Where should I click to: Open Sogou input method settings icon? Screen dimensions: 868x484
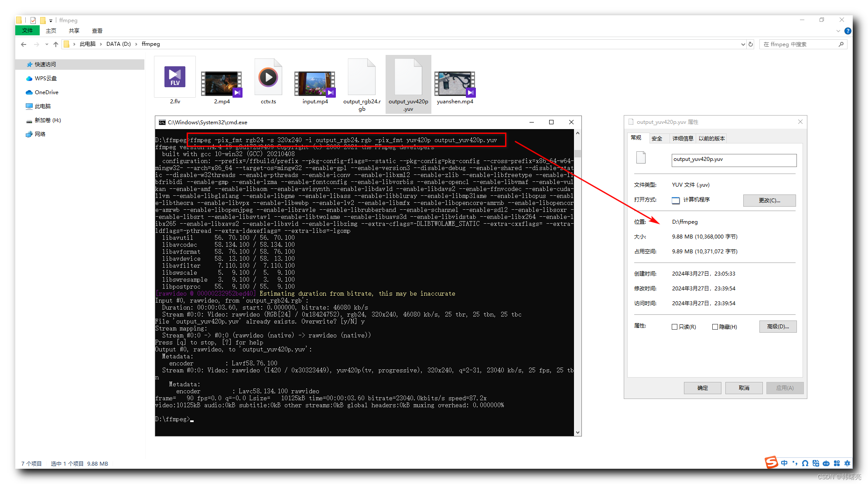tap(847, 463)
